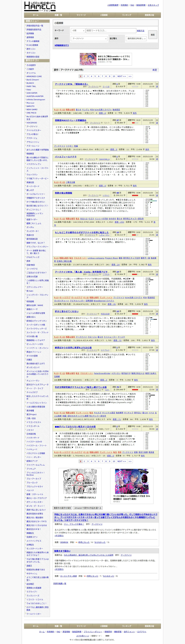Image resolution: width=185 pixels, height=644 pixels.
Task: Open 詳 details for 信頼度MAXオペレーター短編詰め
Action: tap(157, 123)
